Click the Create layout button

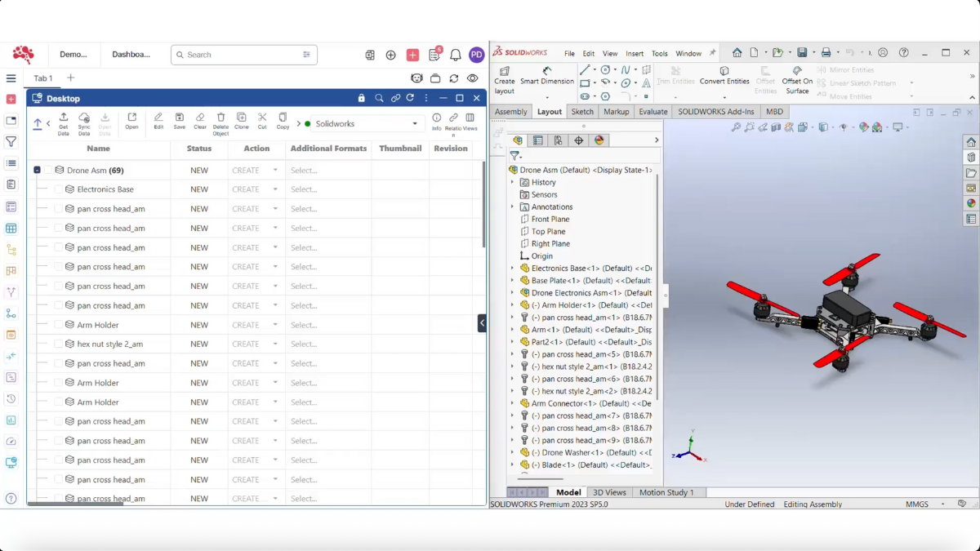[x=505, y=81]
